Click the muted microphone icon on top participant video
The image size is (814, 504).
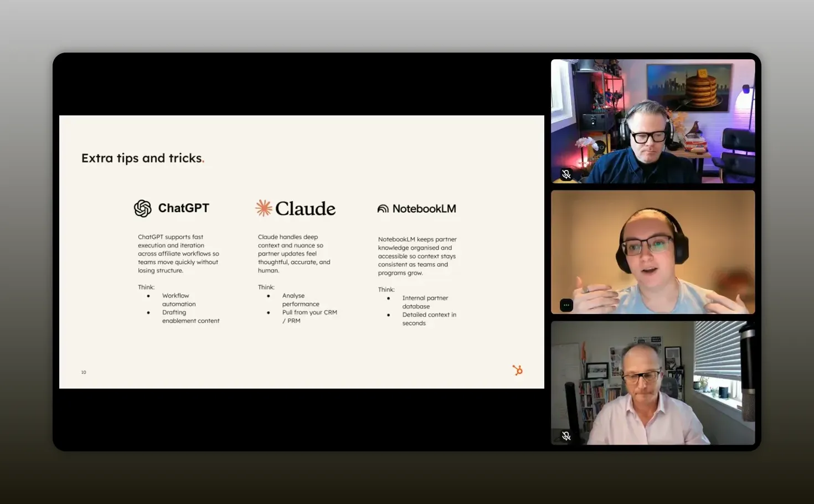click(x=566, y=174)
